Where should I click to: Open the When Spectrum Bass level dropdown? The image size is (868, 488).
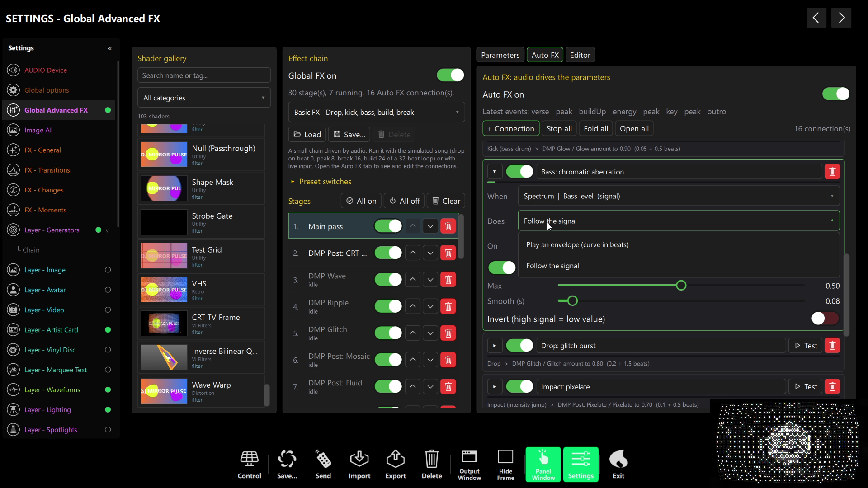click(x=679, y=196)
